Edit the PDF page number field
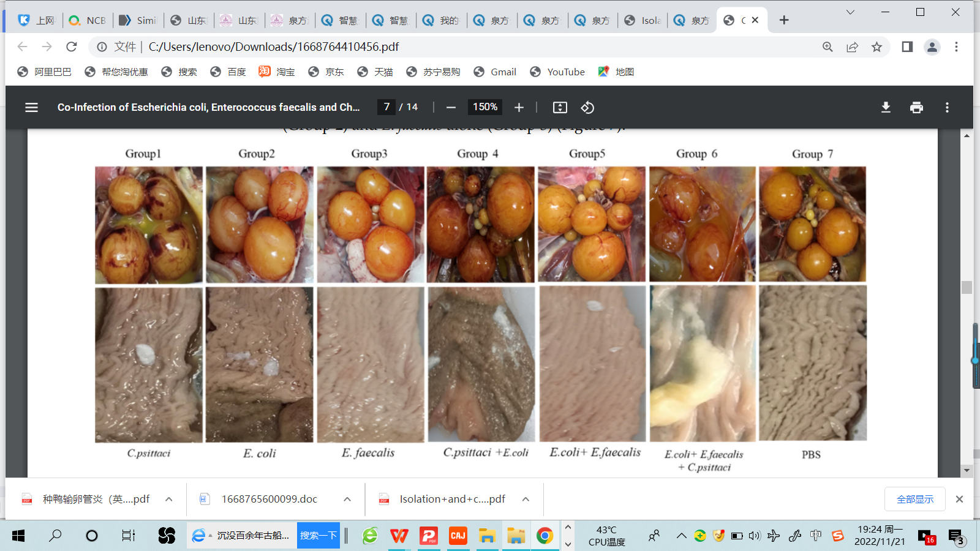The width and height of the screenshot is (980, 551). [386, 107]
